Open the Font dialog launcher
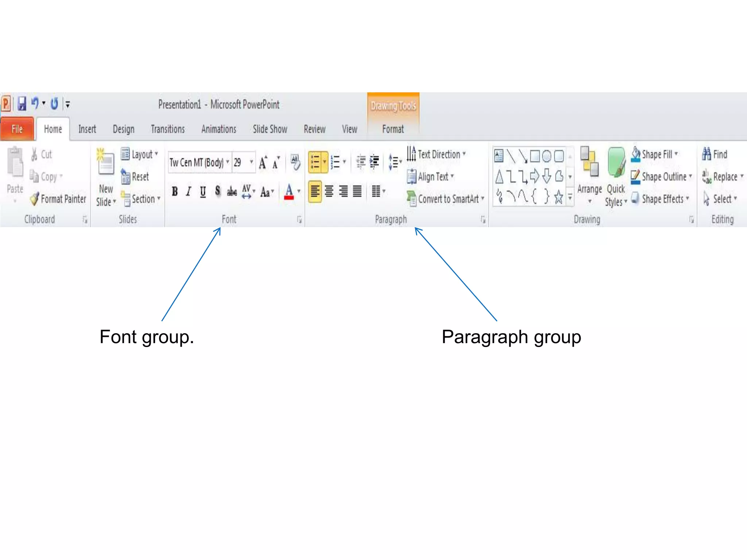 [299, 219]
